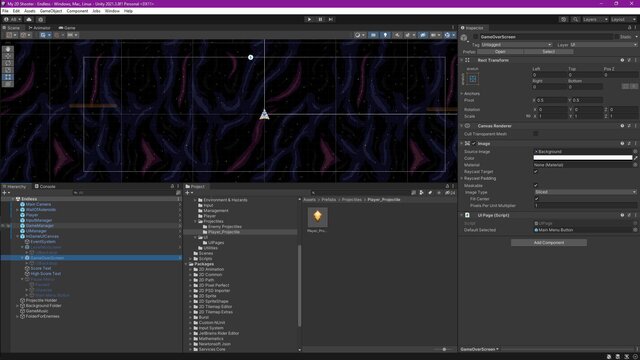Click the prefab Open button
This screenshot has width=640, height=360.
(500, 52)
